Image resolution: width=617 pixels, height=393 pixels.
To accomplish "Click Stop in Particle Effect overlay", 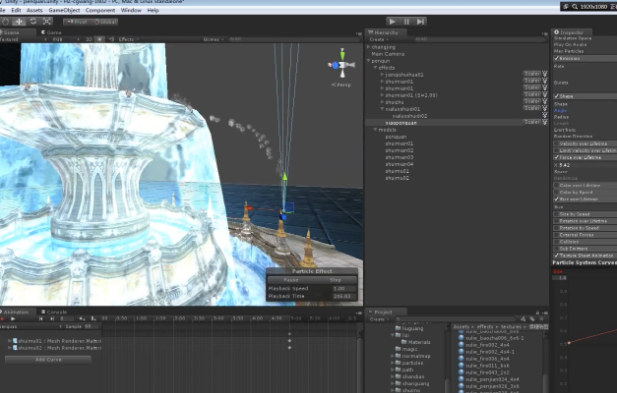I will [335, 280].
